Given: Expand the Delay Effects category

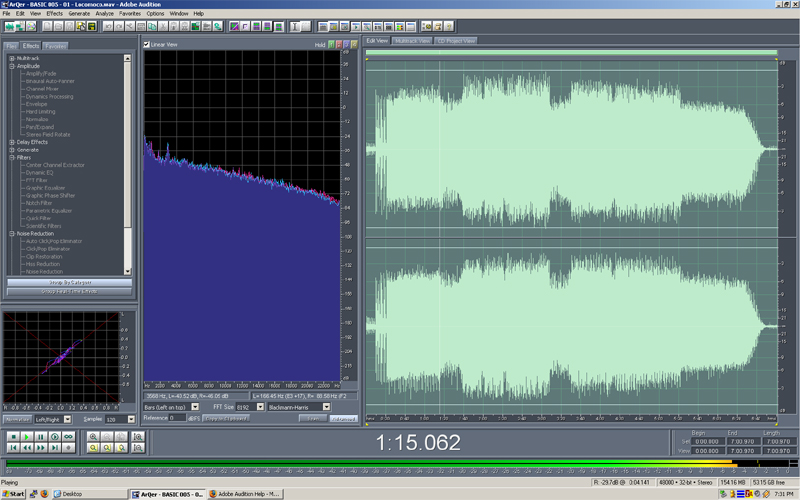Looking at the screenshot, I should (x=12, y=142).
